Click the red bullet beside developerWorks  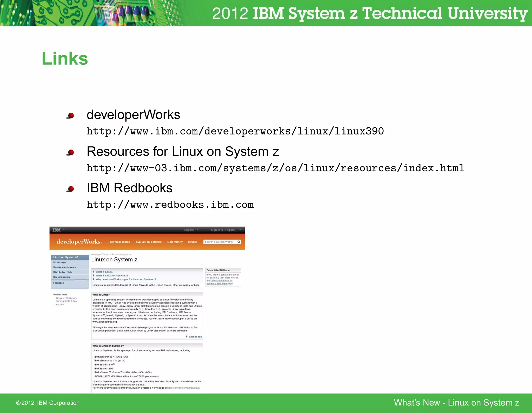pyautogui.click(x=70, y=116)
